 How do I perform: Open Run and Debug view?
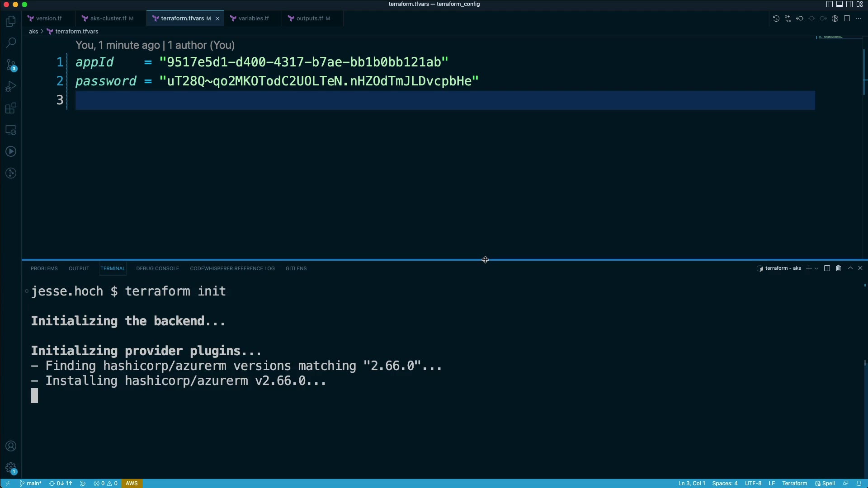click(x=11, y=86)
